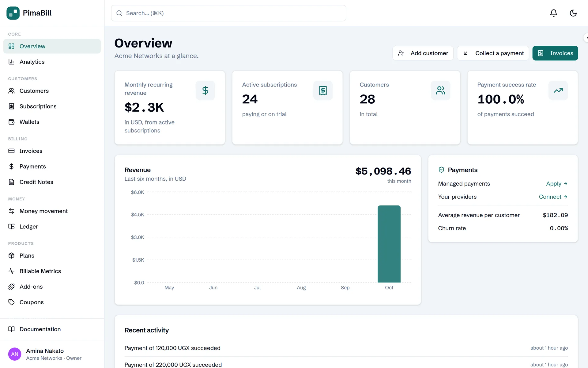Open the Customers sidebar item

click(52, 91)
